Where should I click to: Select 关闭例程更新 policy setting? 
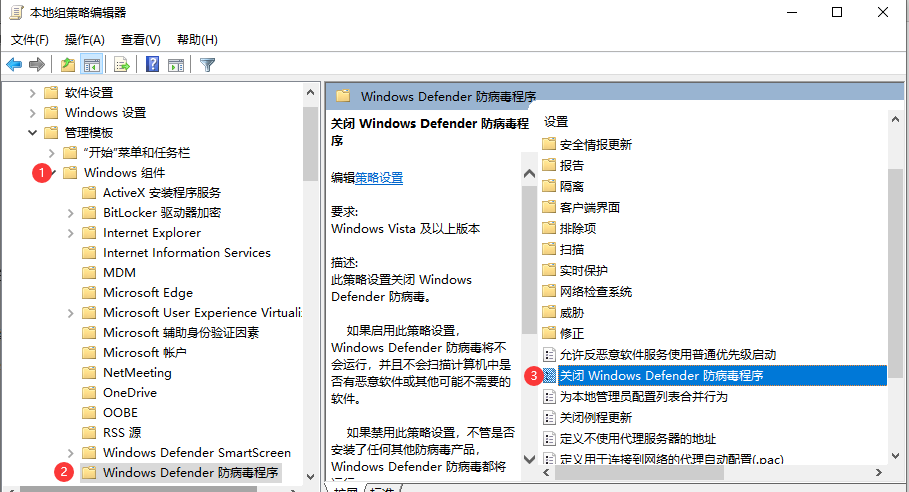595,417
